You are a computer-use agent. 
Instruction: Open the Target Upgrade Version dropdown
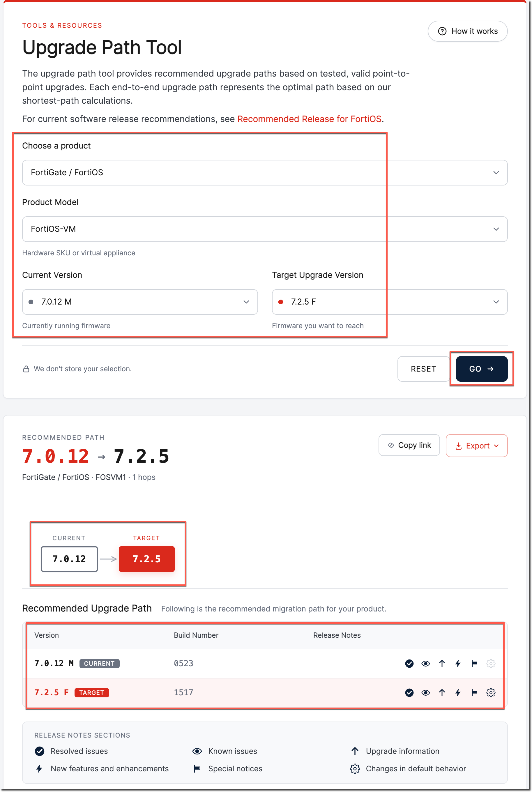point(390,302)
